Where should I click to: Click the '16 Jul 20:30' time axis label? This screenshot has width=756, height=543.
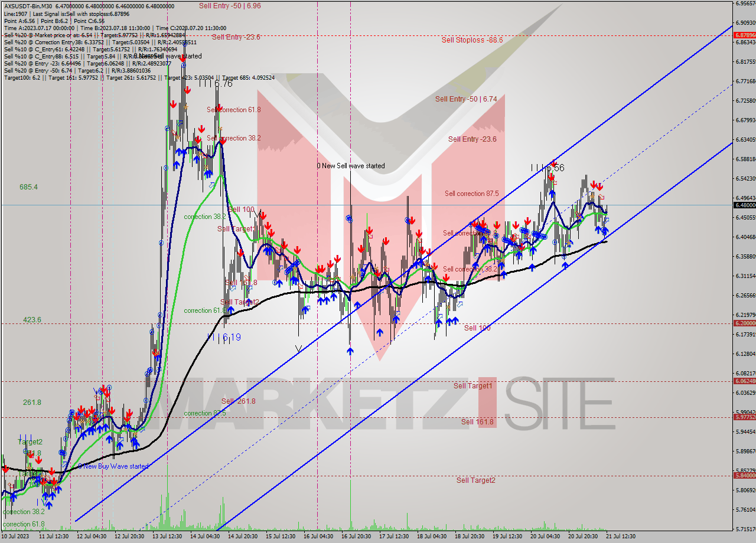click(x=356, y=537)
